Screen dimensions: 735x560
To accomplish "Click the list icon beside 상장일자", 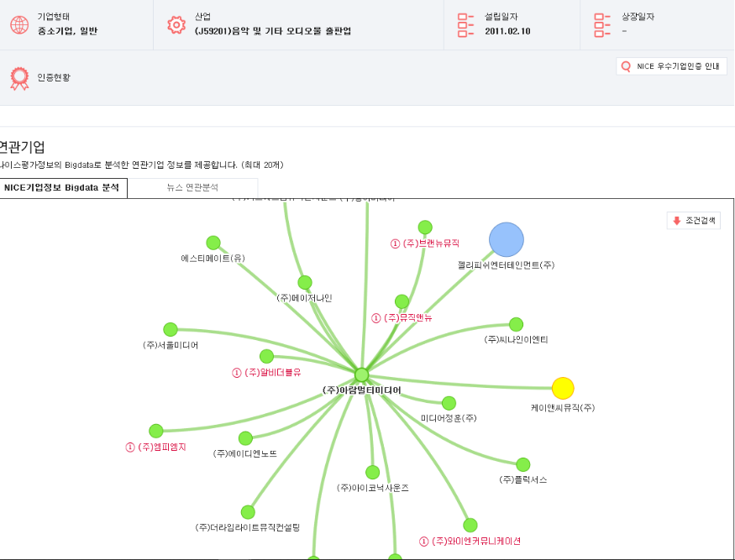I will 602,25.
